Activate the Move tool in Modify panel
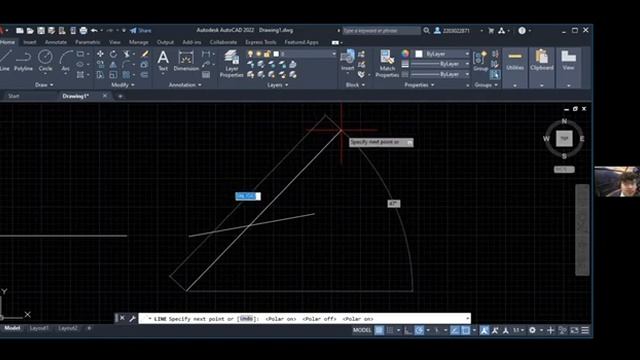This screenshot has width=640, height=360. pyautogui.click(x=100, y=54)
